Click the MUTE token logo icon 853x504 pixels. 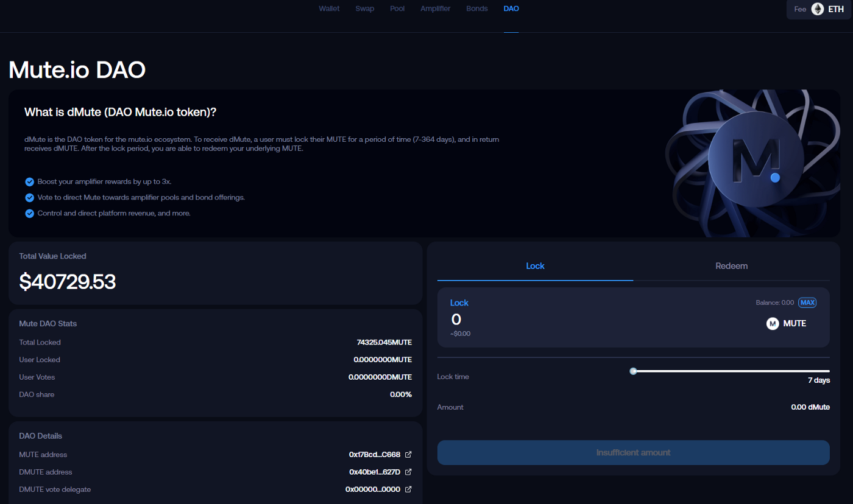(773, 324)
